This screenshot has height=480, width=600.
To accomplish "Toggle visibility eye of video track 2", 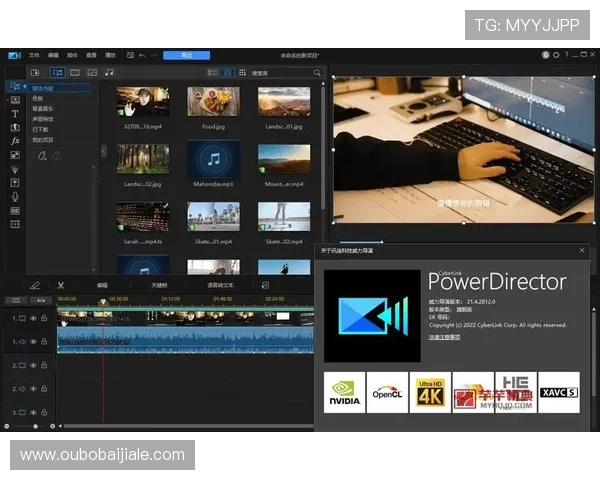I will point(33,366).
